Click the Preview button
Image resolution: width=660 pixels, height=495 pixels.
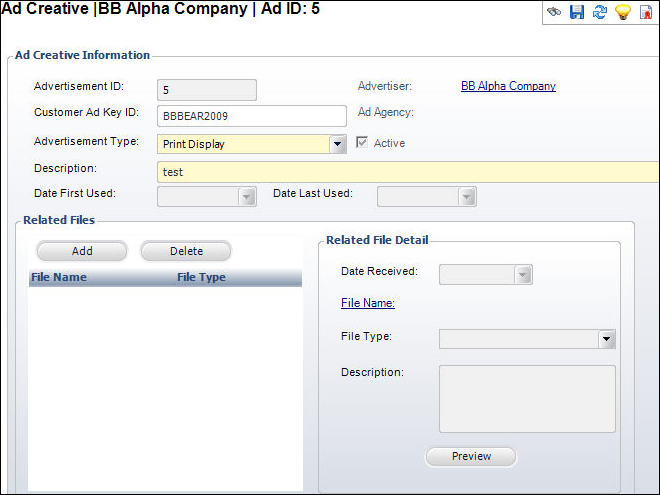(471, 456)
